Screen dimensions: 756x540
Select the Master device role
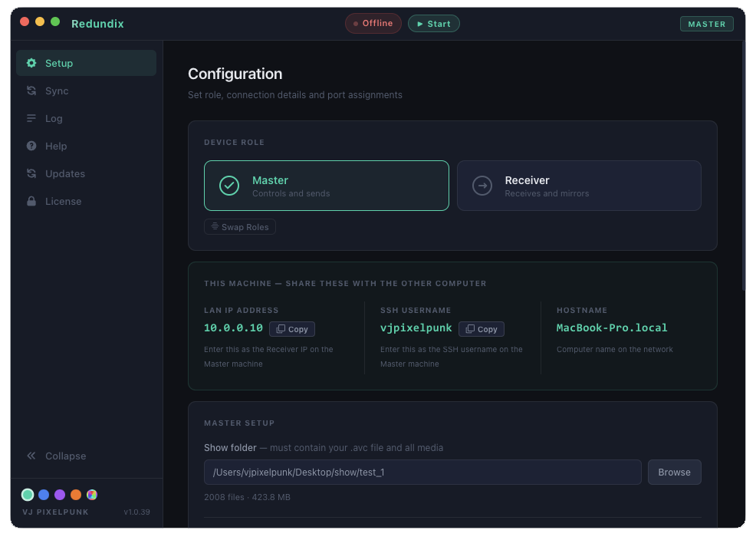point(327,186)
